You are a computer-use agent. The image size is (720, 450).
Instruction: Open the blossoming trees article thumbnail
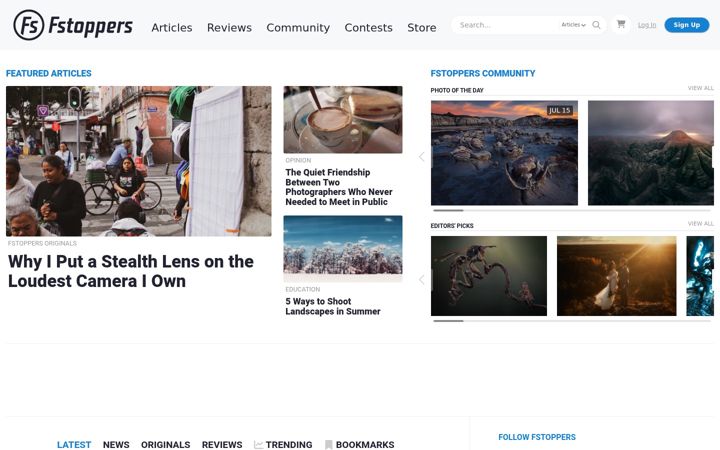pyautogui.click(x=343, y=248)
